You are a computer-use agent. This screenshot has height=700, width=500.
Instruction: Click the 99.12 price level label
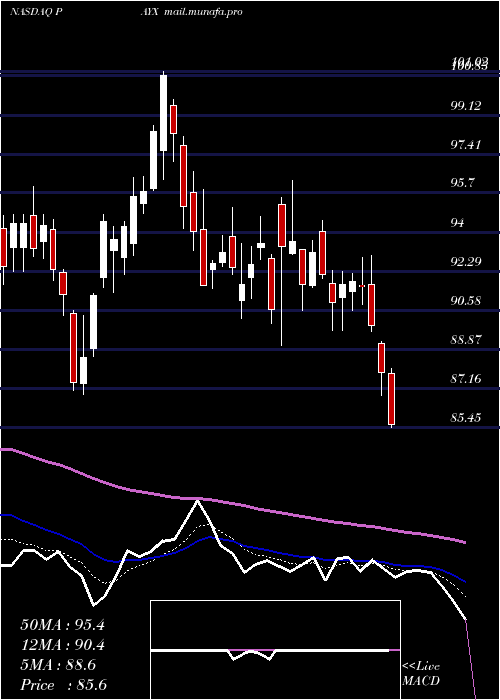(466, 106)
